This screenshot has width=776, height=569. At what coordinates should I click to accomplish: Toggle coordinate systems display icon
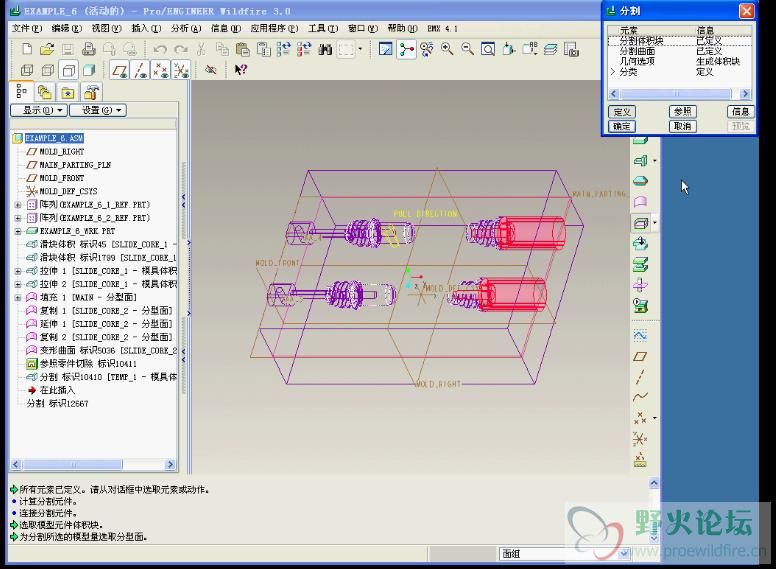pos(181,70)
